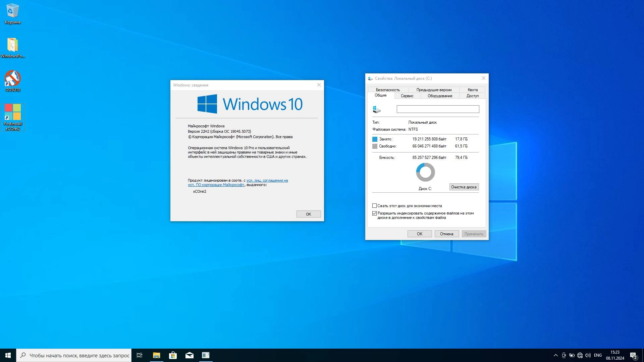Click Отмена in disk Properties
This screenshot has width=644, height=362.
[447, 234]
